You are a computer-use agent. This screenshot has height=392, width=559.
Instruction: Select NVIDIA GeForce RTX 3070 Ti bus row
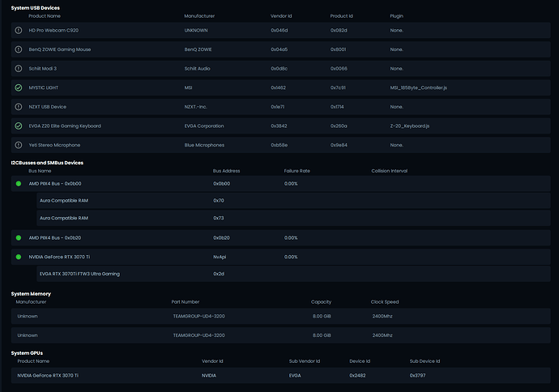pyautogui.click(x=59, y=257)
